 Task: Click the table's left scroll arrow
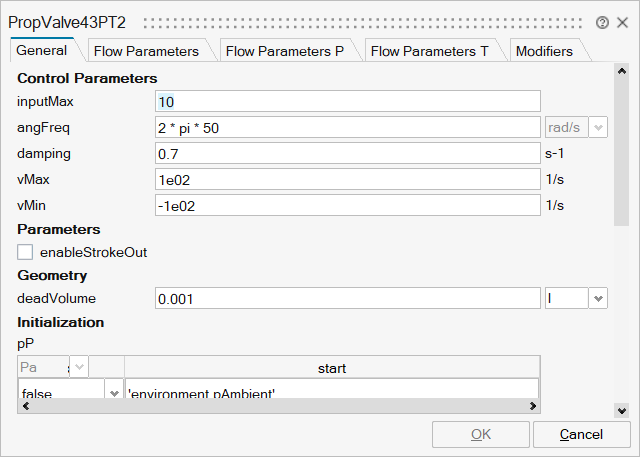pyautogui.click(x=24, y=406)
